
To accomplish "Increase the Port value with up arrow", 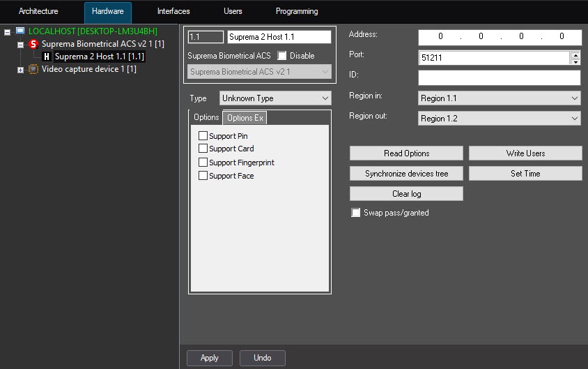I will pos(575,54).
